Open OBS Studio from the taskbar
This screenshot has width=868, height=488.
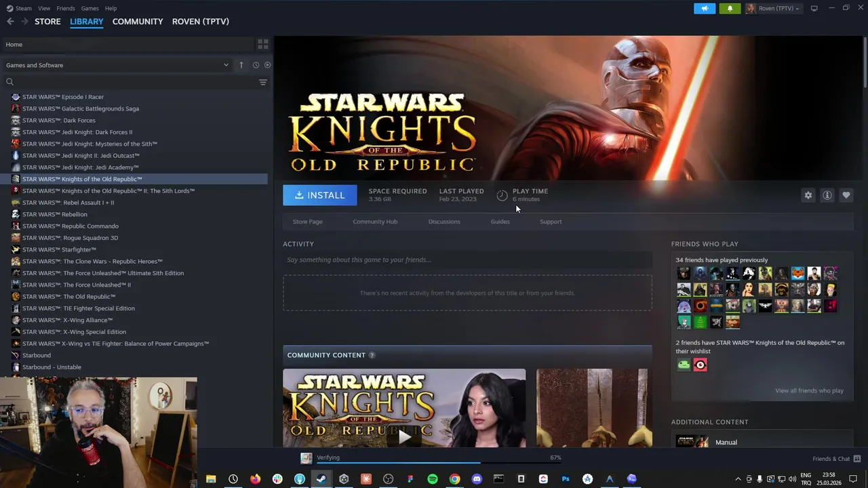(388, 479)
